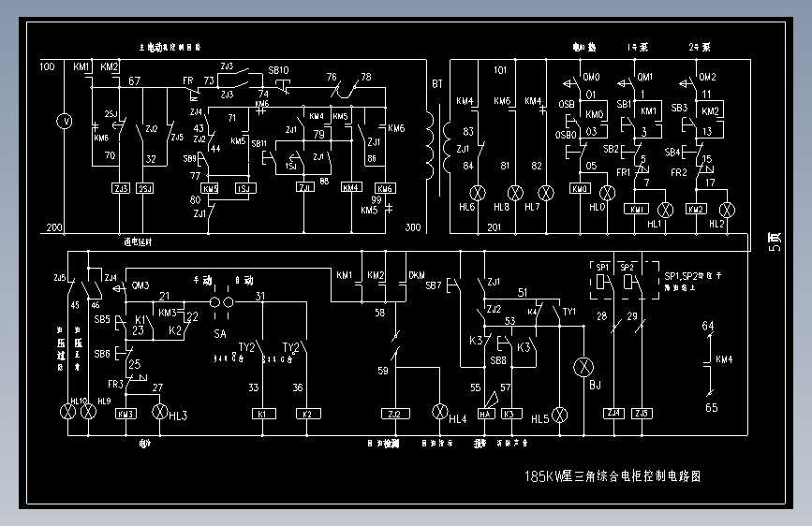
Task: Click the SB10 pushbutton label
Action: point(278,70)
